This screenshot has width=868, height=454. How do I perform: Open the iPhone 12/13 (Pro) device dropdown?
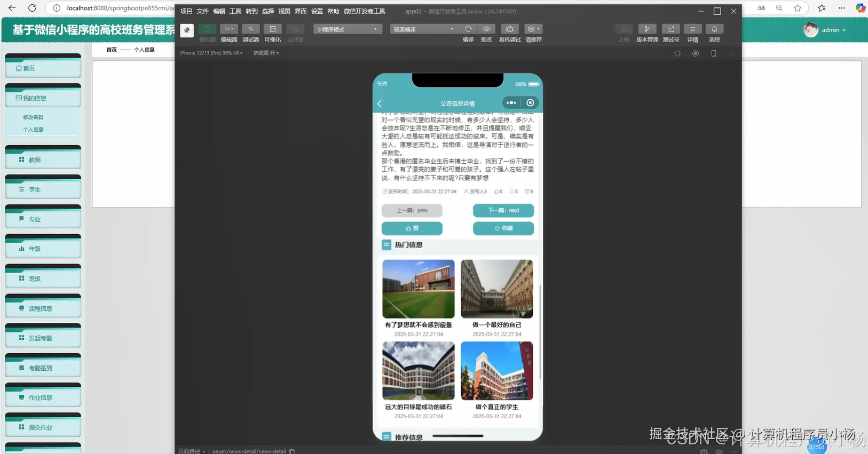click(x=211, y=53)
